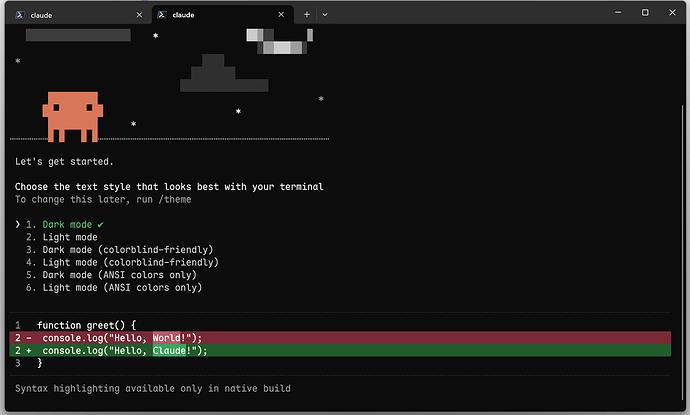Click 'Syntax highlighting available only in native build'
The width and height of the screenshot is (690, 415).
[153, 388]
